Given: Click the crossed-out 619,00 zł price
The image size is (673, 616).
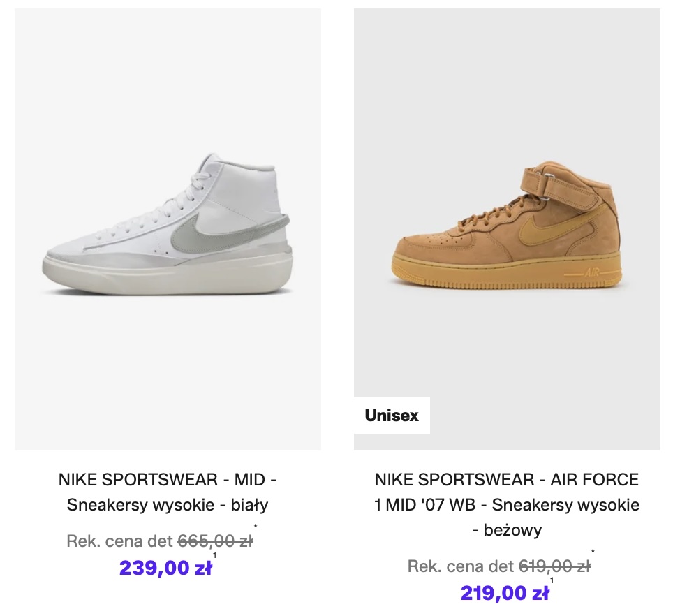Looking at the screenshot, I should point(554,566).
